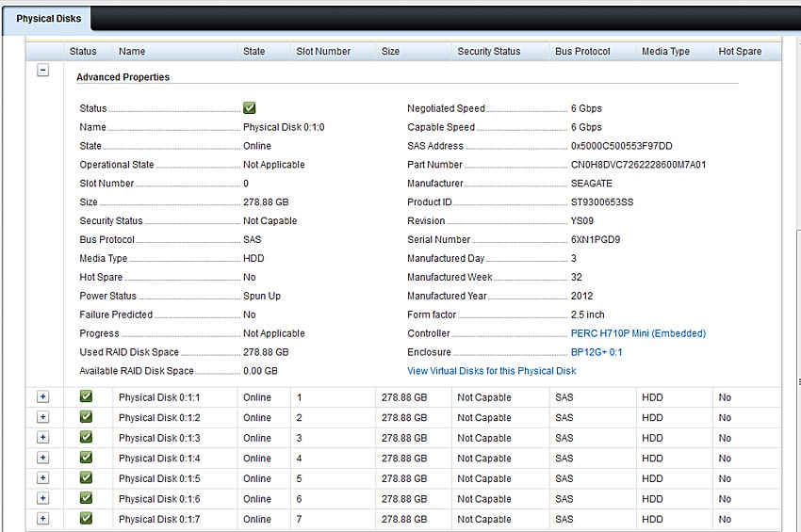Click the Manufacturer value SEAGATE

(591, 184)
